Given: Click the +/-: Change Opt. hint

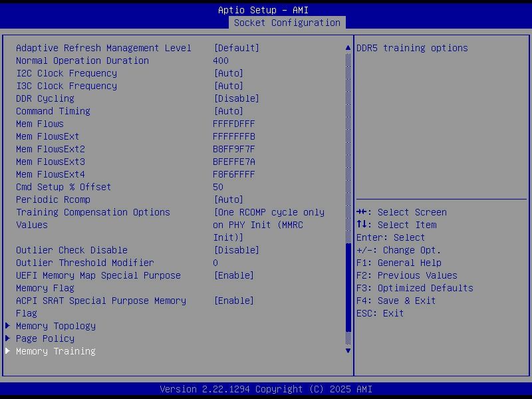Looking at the screenshot, I should point(398,250).
